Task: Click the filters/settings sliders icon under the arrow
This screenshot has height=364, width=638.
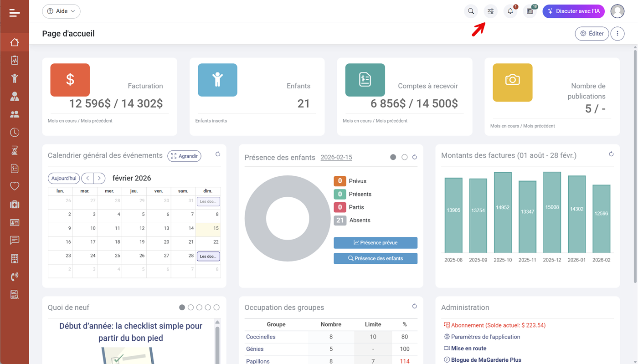Action: click(490, 11)
